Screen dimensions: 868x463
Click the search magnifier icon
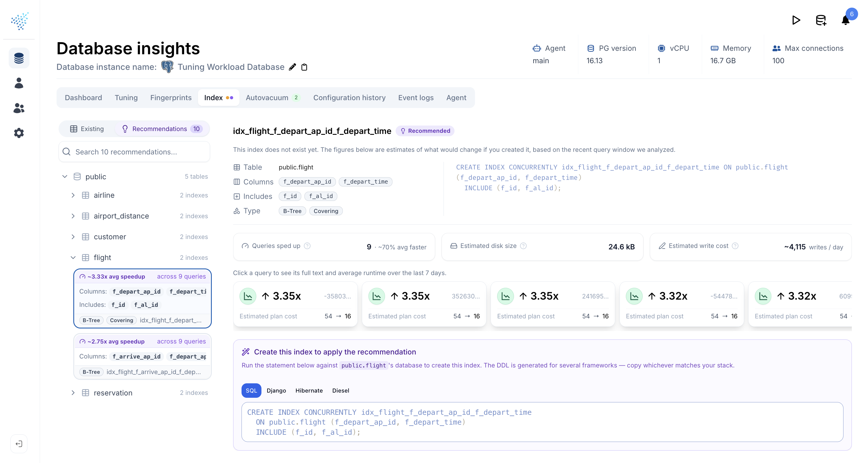[x=67, y=152]
